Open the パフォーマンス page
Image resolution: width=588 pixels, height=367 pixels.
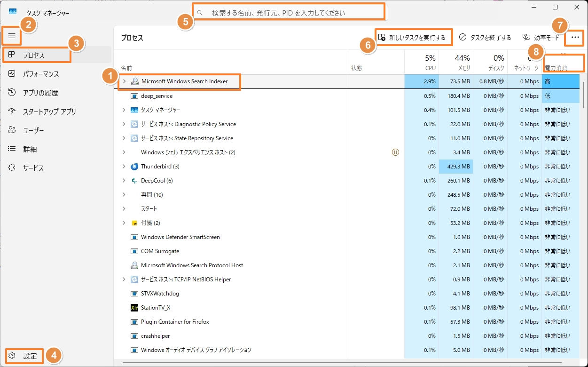pos(56,74)
